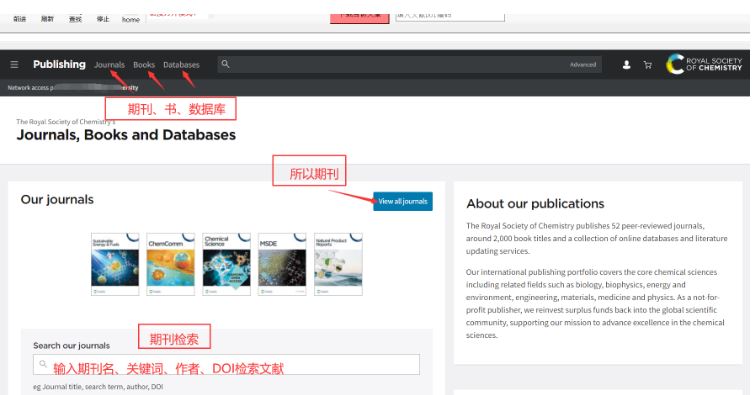The image size is (752, 395).
Task: Open Sustainable Energy & Fuels journal cover
Action: coord(115,264)
